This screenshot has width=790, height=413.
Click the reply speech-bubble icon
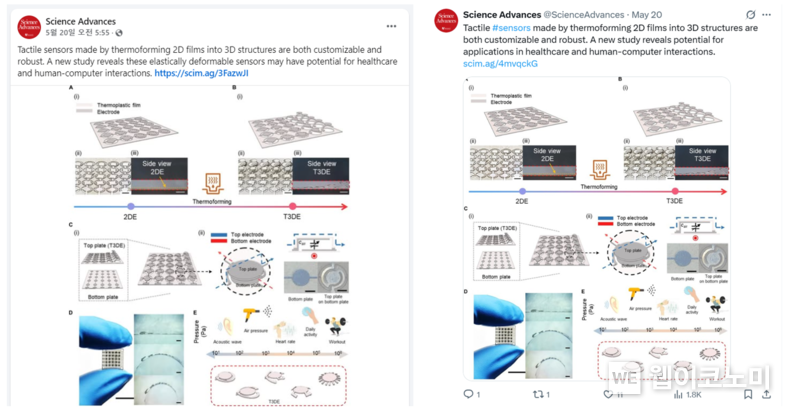[469, 394]
